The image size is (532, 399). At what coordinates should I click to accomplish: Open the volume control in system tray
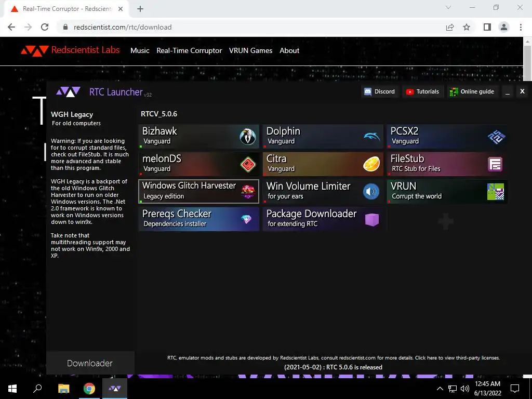point(465,389)
